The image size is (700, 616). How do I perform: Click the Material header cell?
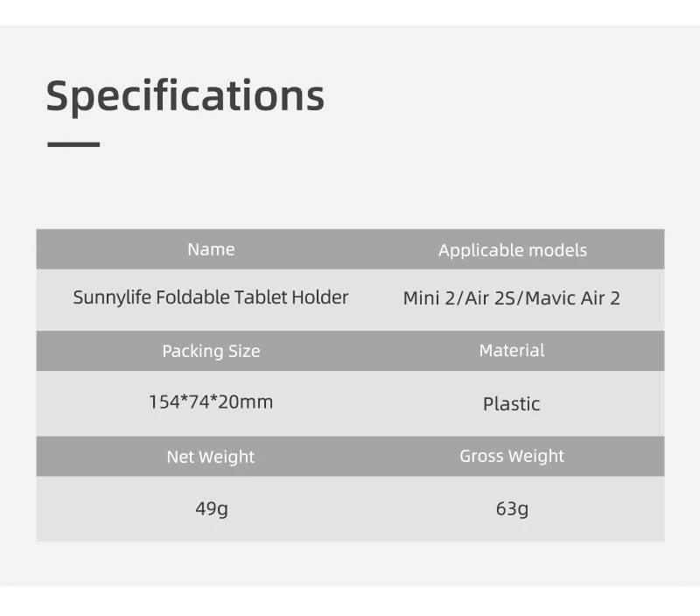point(512,350)
